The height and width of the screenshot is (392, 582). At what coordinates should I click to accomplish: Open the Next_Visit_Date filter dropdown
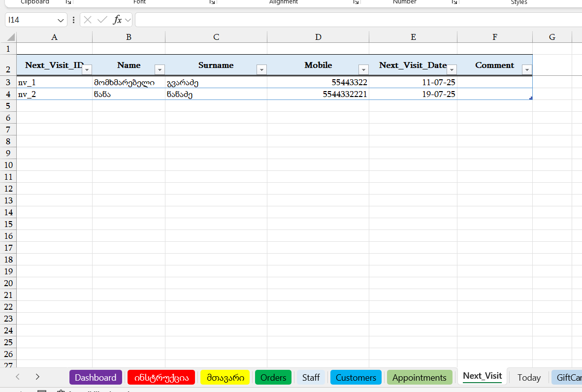[x=452, y=70]
